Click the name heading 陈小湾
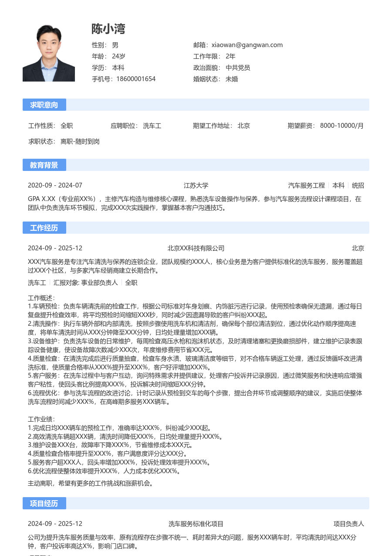 pyautogui.click(x=108, y=29)
